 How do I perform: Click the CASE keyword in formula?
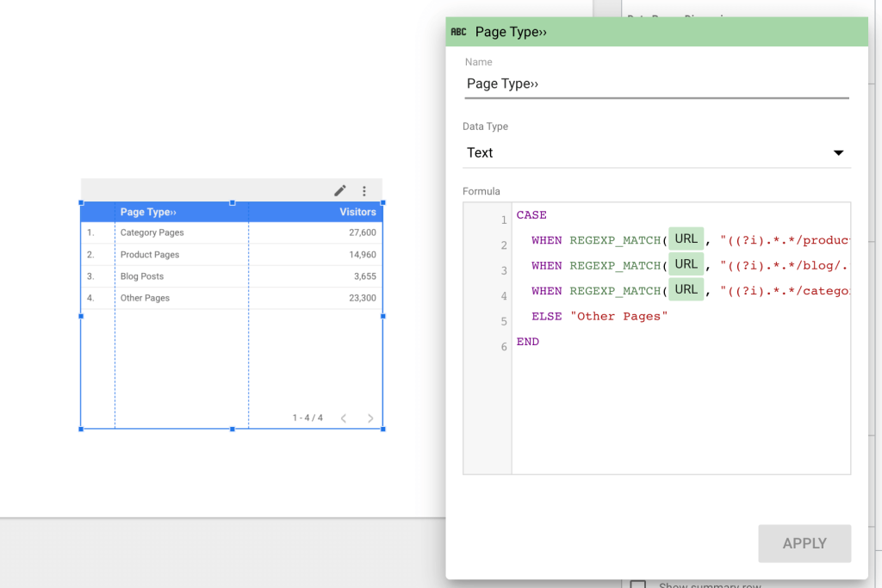tap(531, 215)
